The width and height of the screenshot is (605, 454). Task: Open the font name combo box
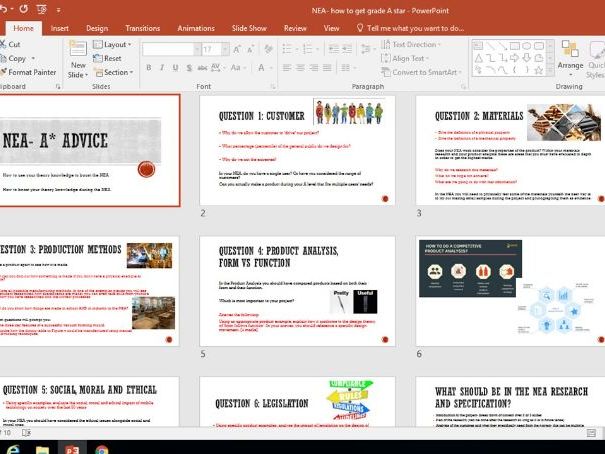(x=170, y=48)
